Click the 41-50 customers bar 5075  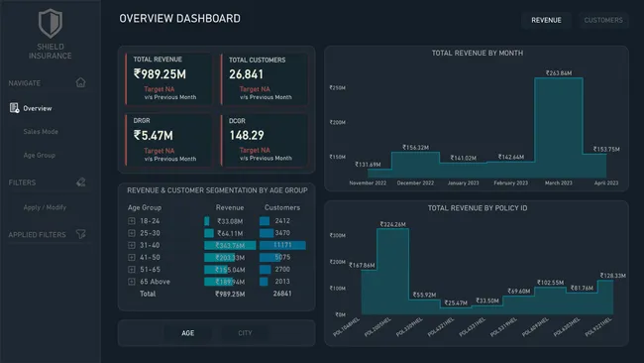click(x=271, y=257)
